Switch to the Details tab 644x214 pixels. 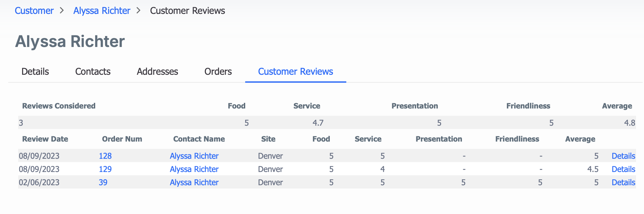(x=35, y=71)
